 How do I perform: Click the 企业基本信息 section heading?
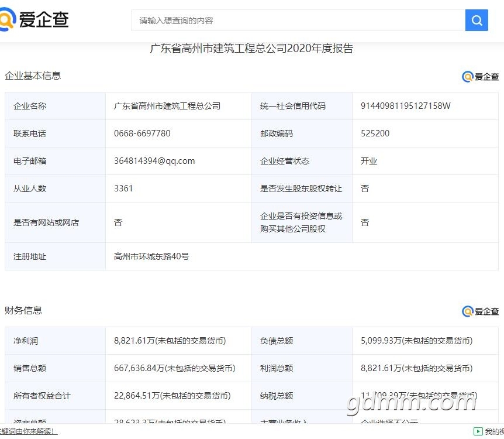pos(33,76)
